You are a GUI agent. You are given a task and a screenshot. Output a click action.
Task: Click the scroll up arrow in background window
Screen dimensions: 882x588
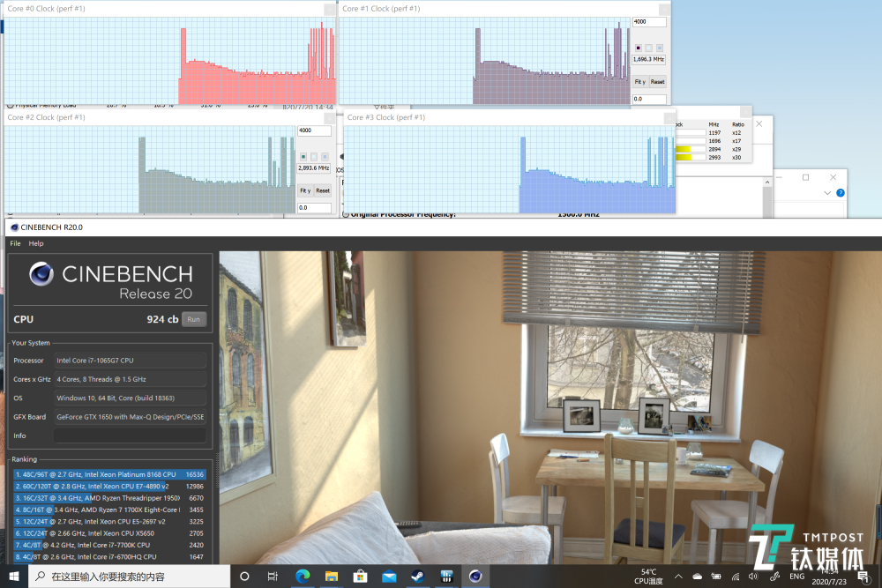coord(767,182)
